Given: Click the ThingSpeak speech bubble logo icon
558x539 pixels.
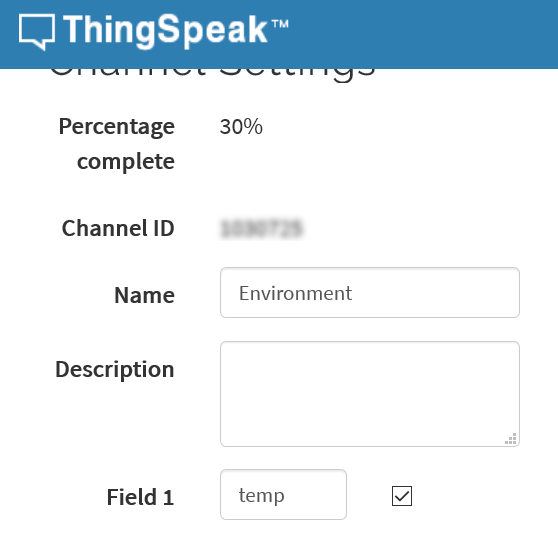Looking at the screenshot, I should click(x=37, y=31).
